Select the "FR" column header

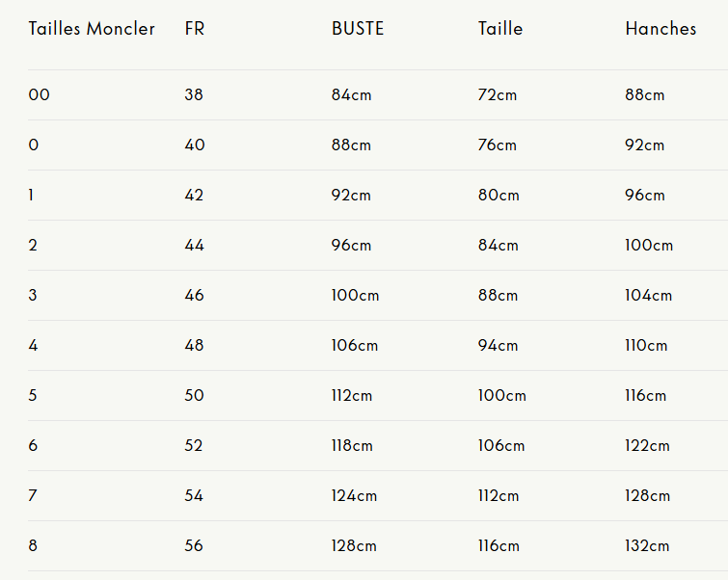(195, 29)
